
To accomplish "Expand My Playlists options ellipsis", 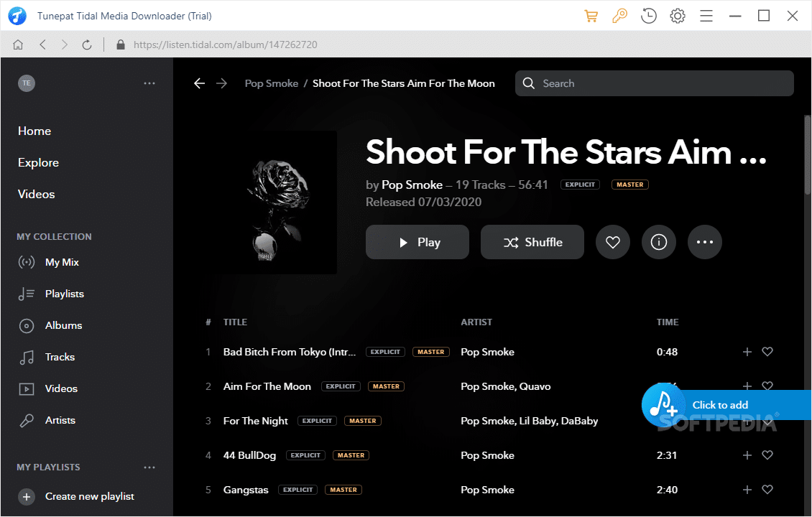I will click(149, 467).
